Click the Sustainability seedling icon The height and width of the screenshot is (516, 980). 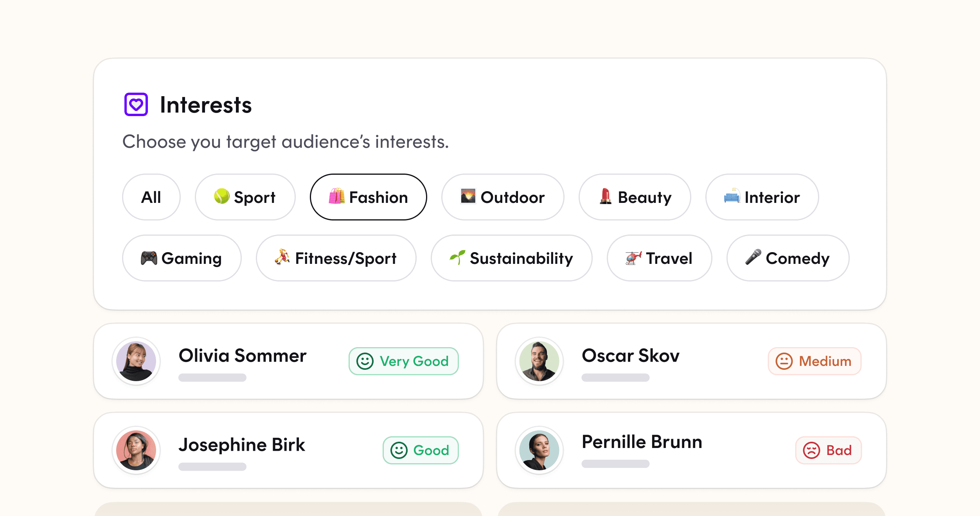(x=457, y=257)
